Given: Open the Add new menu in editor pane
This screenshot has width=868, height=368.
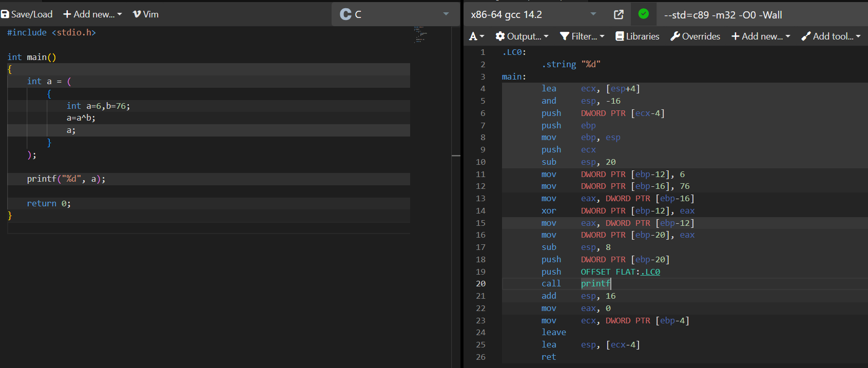Looking at the screenshot, I should click(x=92, y=14).
